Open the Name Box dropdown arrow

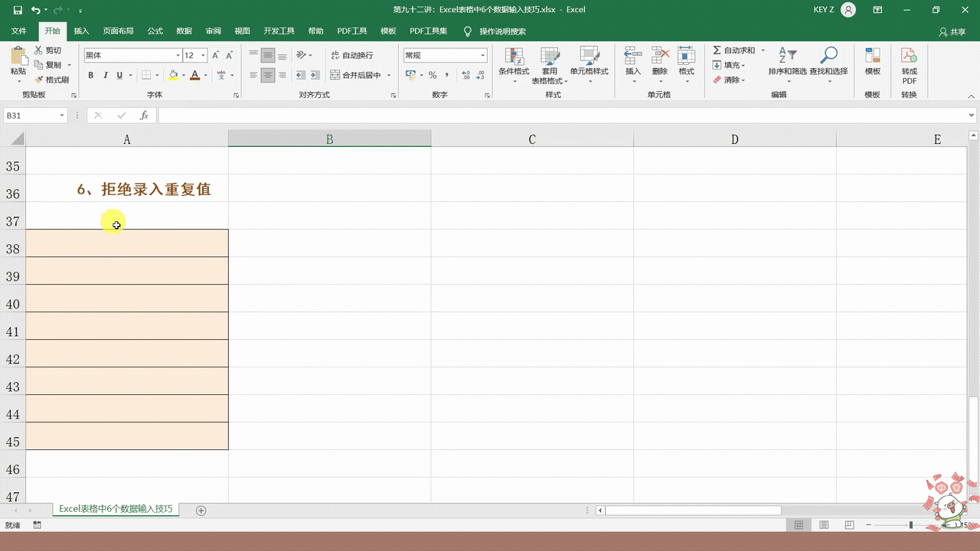[62, 116]
